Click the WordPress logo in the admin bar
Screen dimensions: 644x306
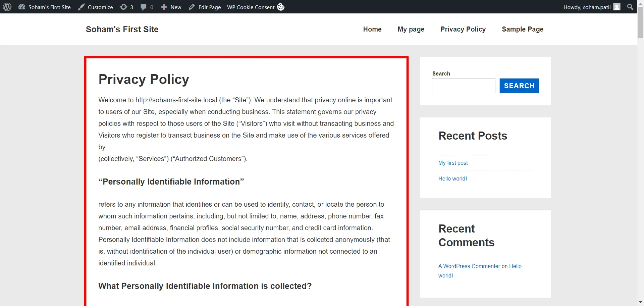pos(7,7)
